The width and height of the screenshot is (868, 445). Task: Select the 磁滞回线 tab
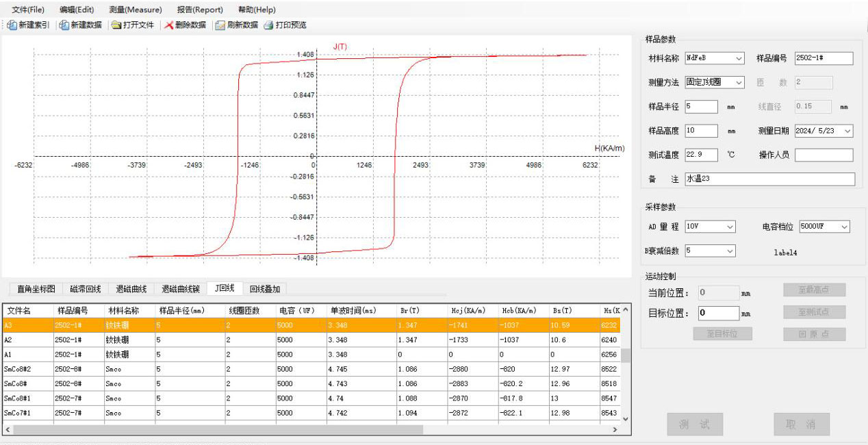click(85, 289)
